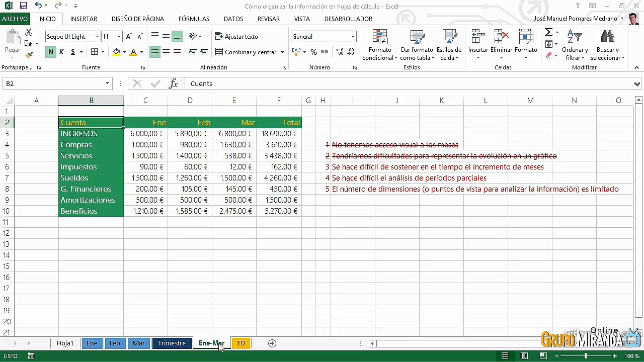Viewport: 644px width, 362px height.
Task: Switch to Page Layout view in status bar
Action: click(524, 356)
